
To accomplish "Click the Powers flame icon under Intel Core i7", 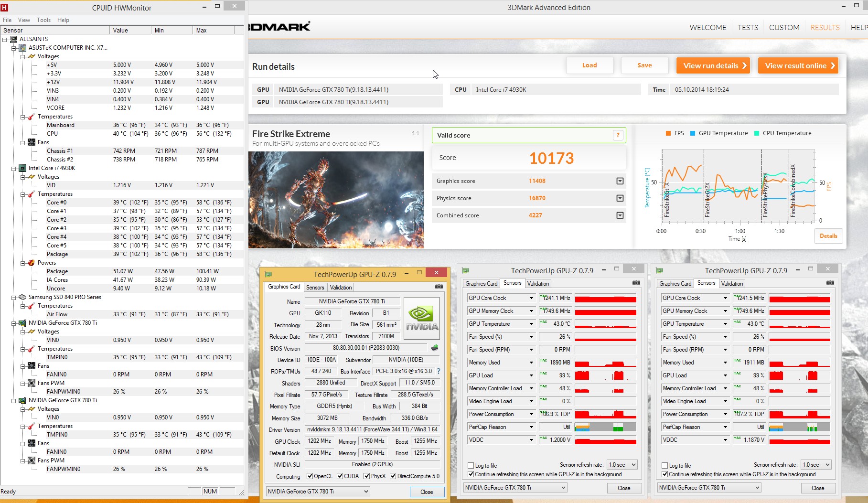I will (x=32, y=263).
